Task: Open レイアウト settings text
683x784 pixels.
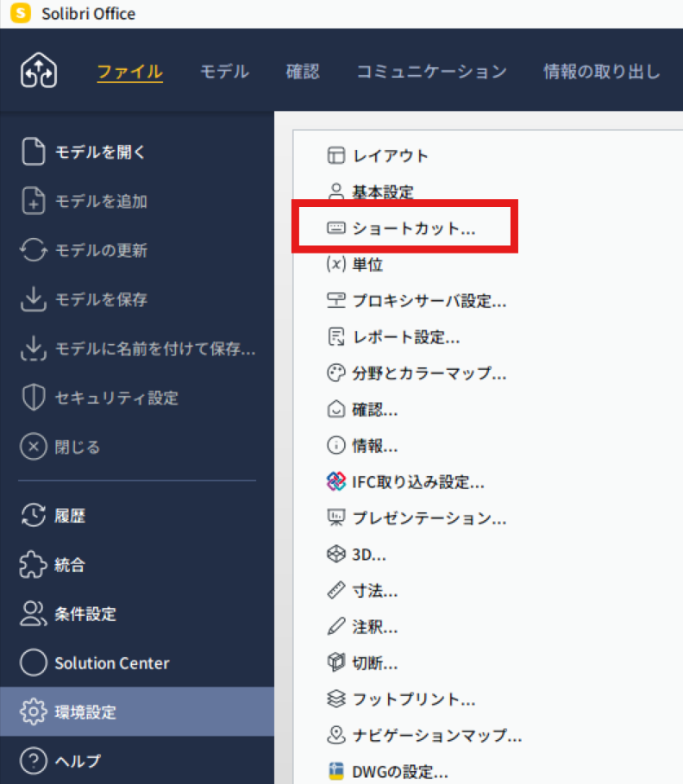Action: (391, 156)
